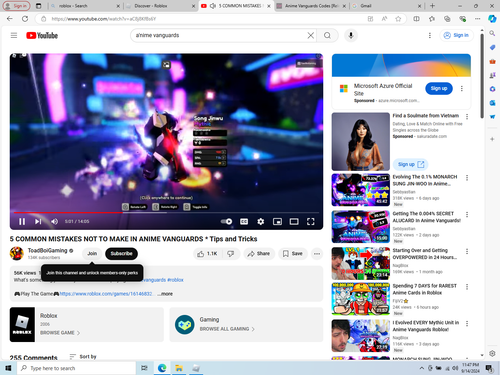Viewport: 500px width, 375px height.
Task: Subscribe to ToadBoiGaming
Action: click(121, 254)
